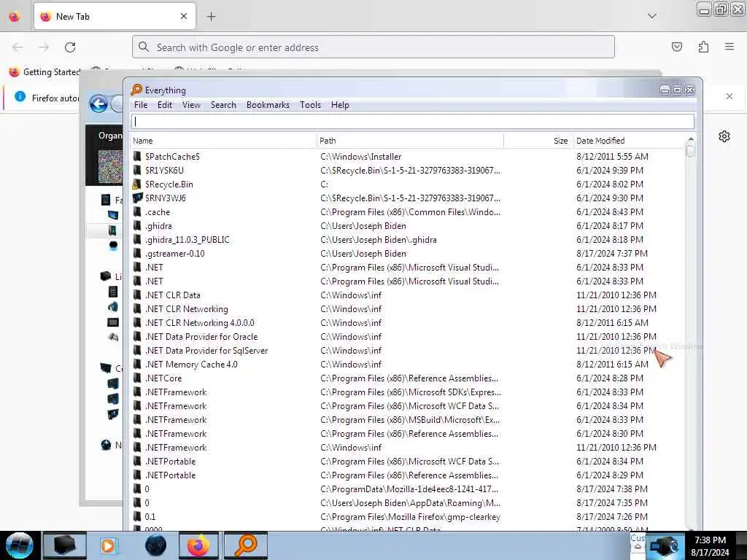Select the .NET CLR Networking 4.0.0.0 icon
747x560 pixels.
point(137,322)
